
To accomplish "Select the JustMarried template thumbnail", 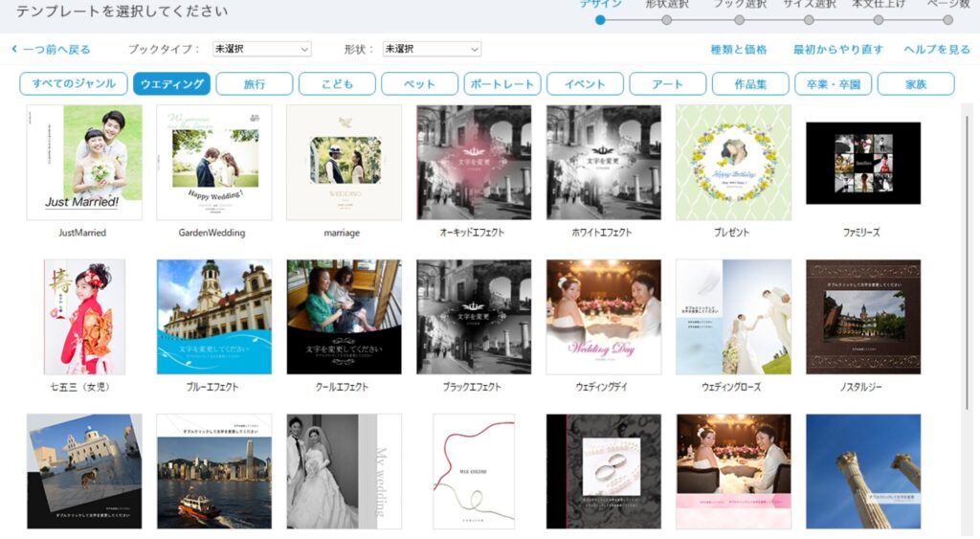I will [84, 162].
